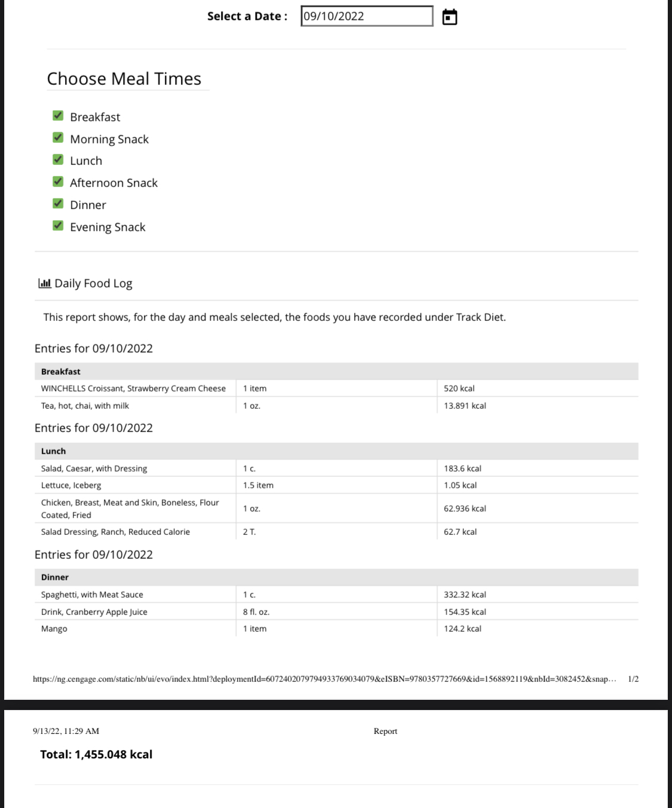This screenshot has width=672, height=808.
Task: Select the Spaghetti, with Meat Sauce entry
Action: pyautogui.click(x=92, y=595)
